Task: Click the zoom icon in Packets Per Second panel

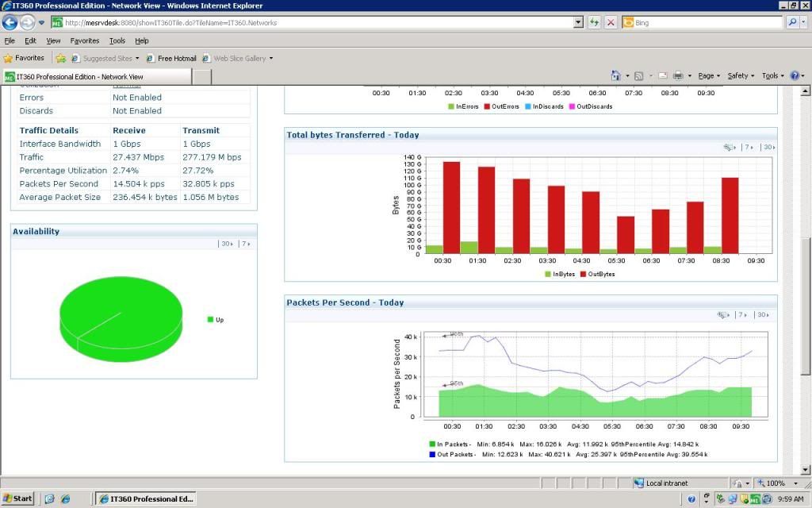Action: click(723, 314)
